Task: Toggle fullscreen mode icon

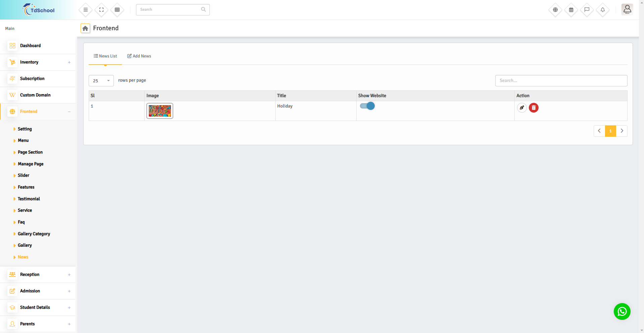Action: (x=101, y=10)
